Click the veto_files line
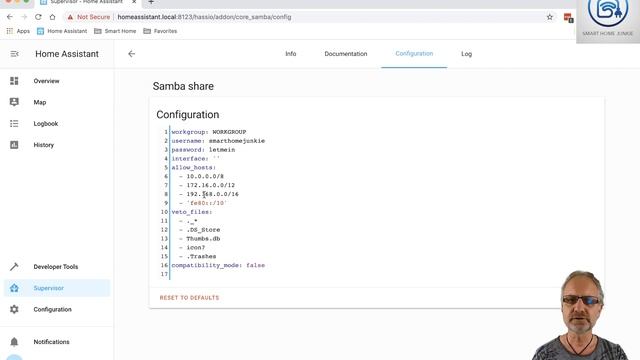This screenshot has height=360, width=640. (x=192, y=212)
